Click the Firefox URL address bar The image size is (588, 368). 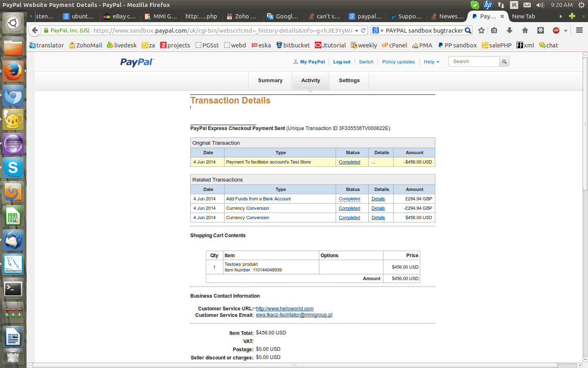pos(222,30)
